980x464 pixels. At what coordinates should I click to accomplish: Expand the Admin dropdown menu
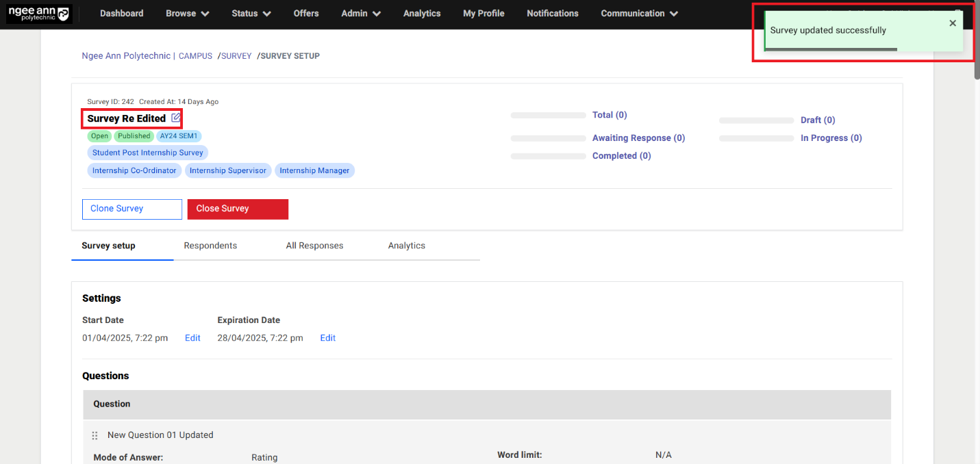pyautogui.click(x=361, y=14)
